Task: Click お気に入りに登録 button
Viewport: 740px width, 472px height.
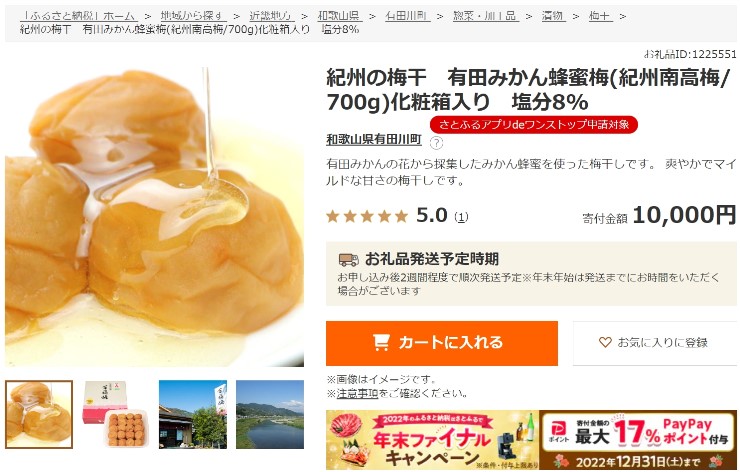Action: 655,343
